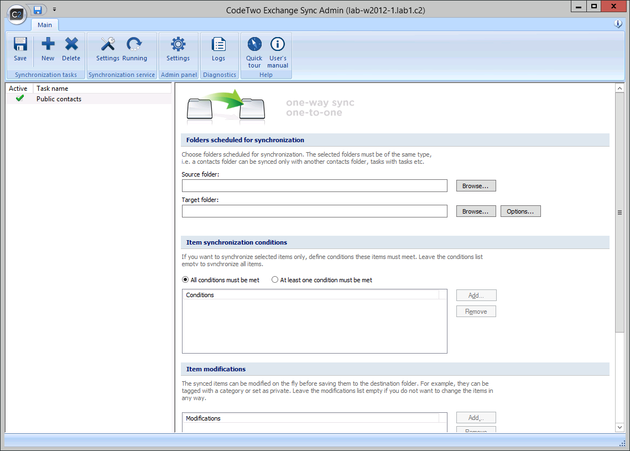
Task: Click Item modifications heading
Action: tap(216, 369)
